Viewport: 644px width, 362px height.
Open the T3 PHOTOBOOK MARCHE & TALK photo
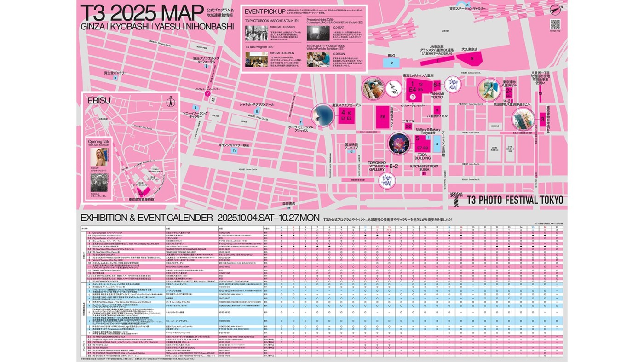(x=256, y=34)
